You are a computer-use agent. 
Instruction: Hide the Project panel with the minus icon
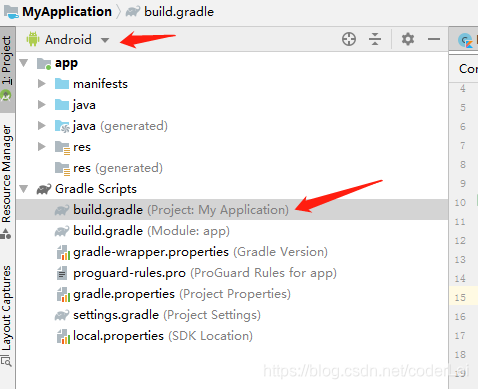click(434, 39)
